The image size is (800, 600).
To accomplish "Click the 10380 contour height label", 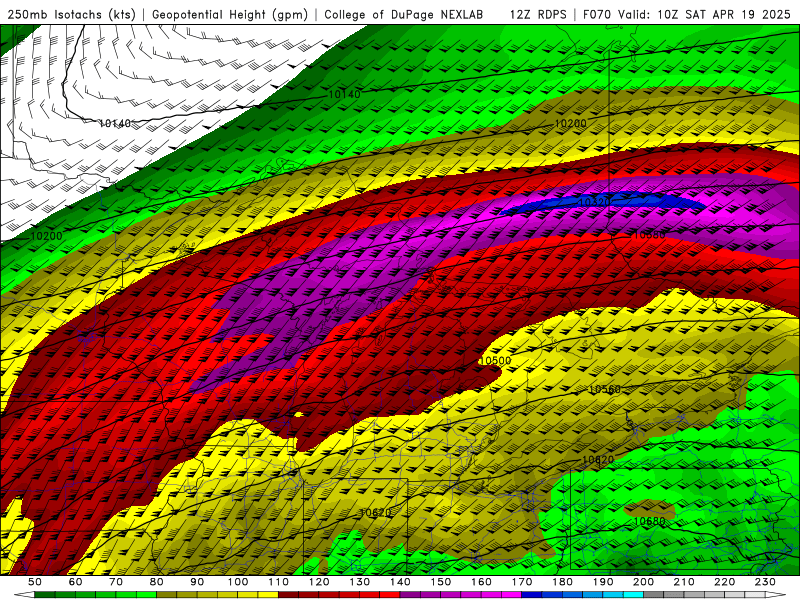I will click(x=649, y=235).
